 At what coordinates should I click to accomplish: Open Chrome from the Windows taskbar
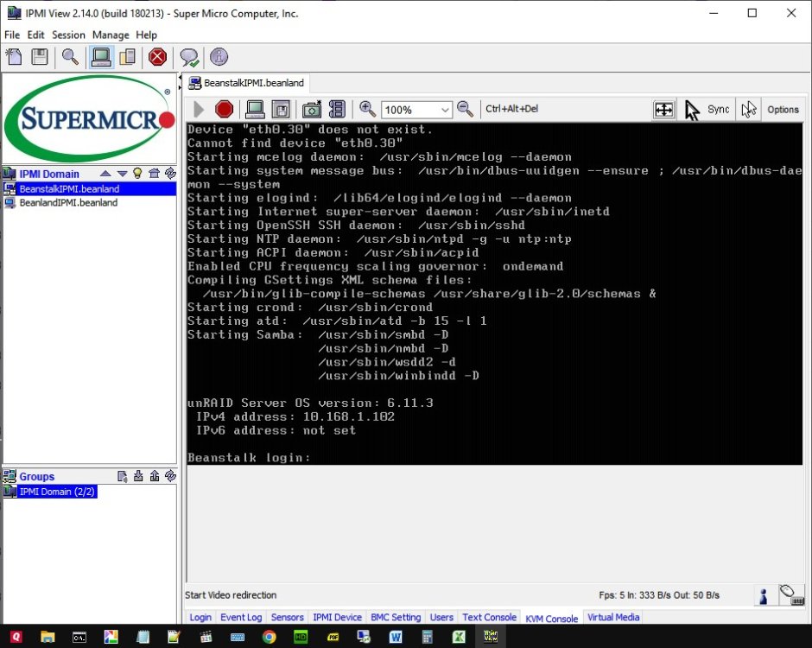270,637
